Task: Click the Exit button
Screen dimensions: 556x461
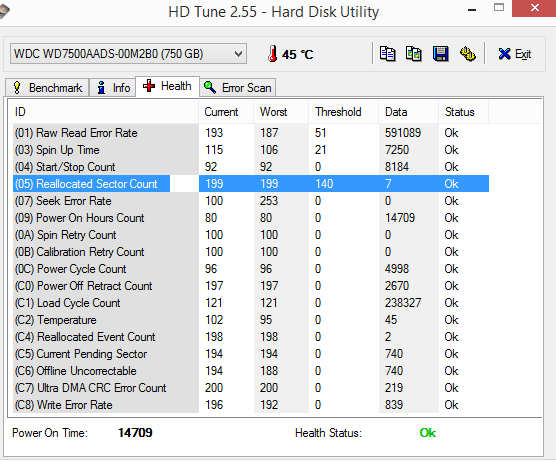Action: 515,54
